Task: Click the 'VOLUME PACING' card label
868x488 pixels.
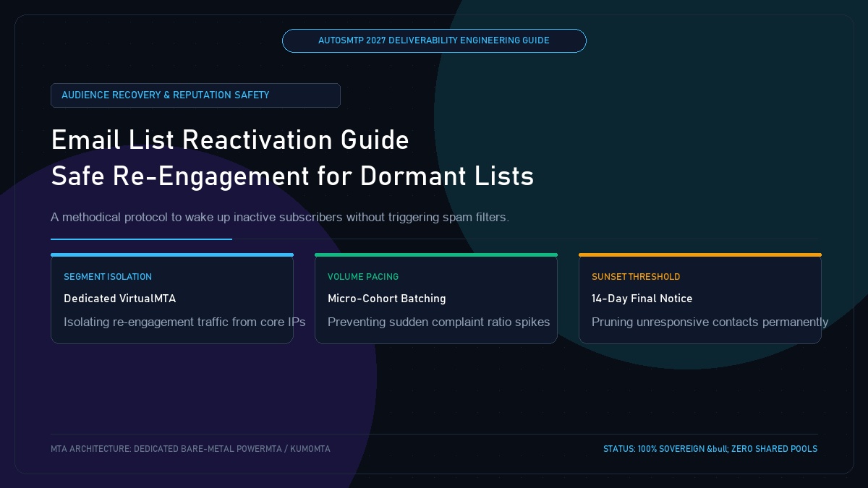Action: point(363,277)
